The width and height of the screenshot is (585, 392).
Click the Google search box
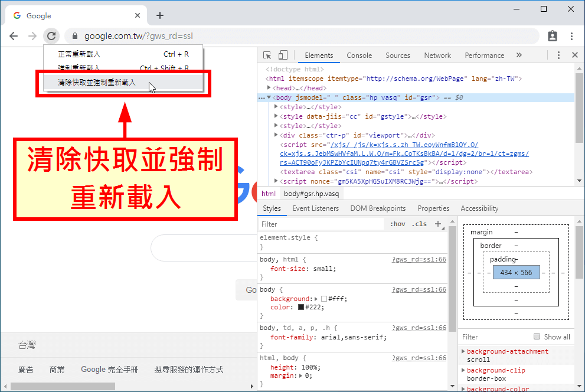[204, 248]
